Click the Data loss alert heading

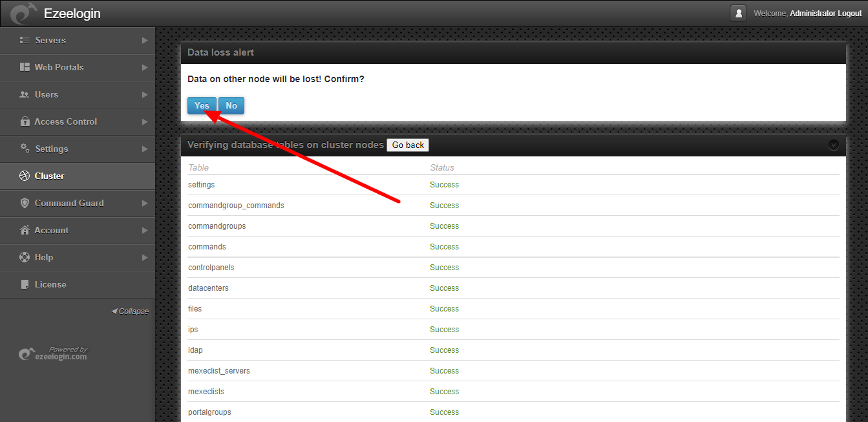coord(220,52)
